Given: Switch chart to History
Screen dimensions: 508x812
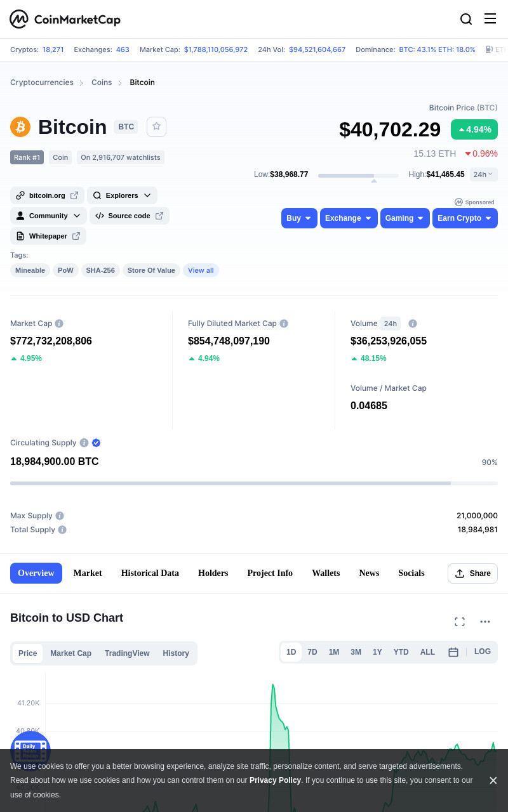Looking at the screenshot, I should pyautogui.click(x=176, y=653).
